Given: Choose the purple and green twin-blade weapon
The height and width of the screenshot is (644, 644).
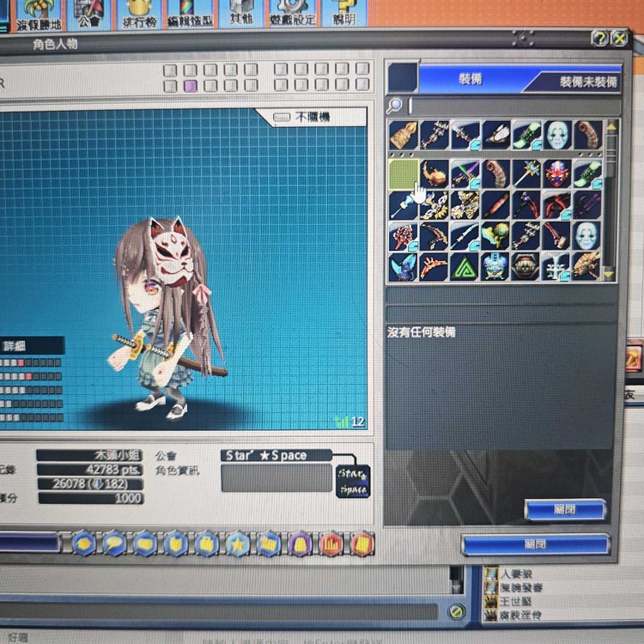Looking at the screenshot, I should pos(465,174).
